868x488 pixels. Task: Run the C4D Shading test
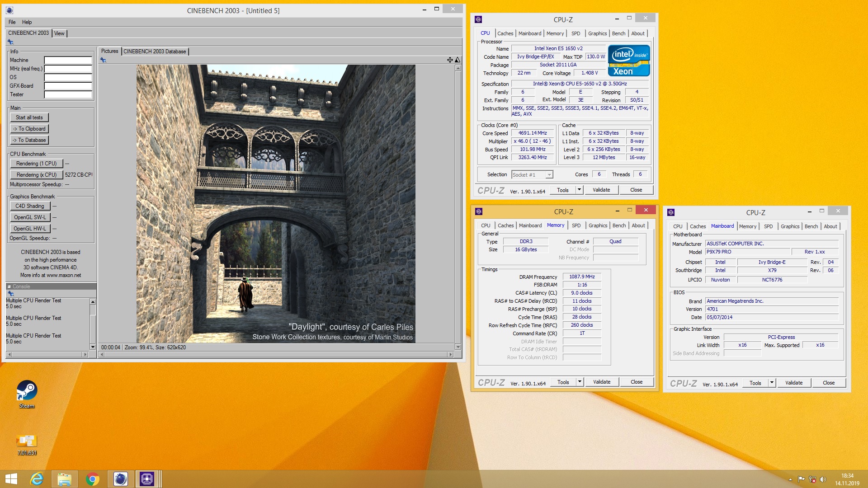(30, 206)
